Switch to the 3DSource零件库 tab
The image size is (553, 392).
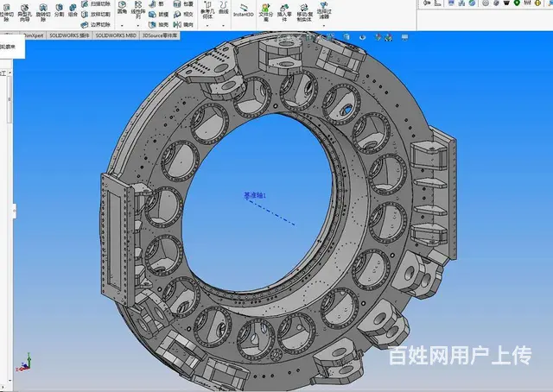click(x=160, y=35)
